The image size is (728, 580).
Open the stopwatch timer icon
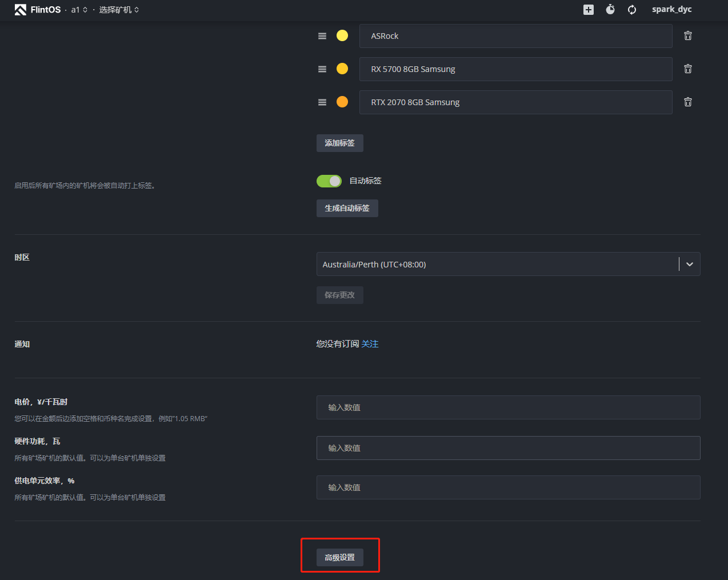tap(610, 10)
